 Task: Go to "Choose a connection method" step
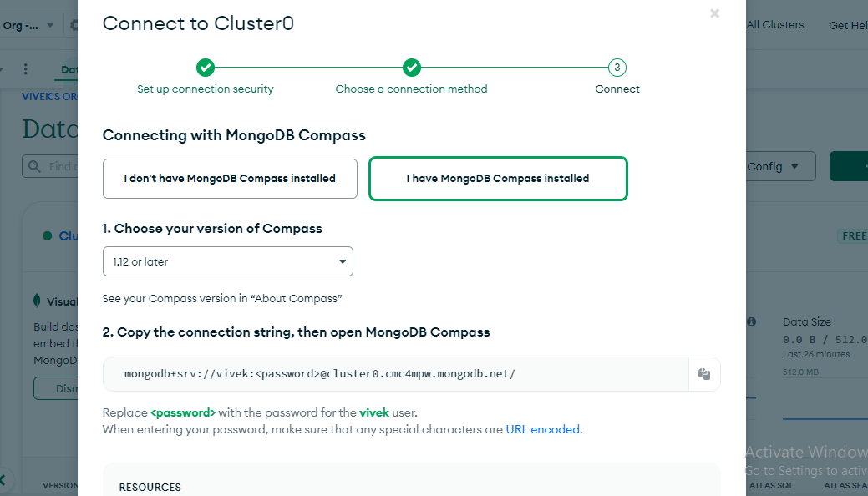pos(411,89)
